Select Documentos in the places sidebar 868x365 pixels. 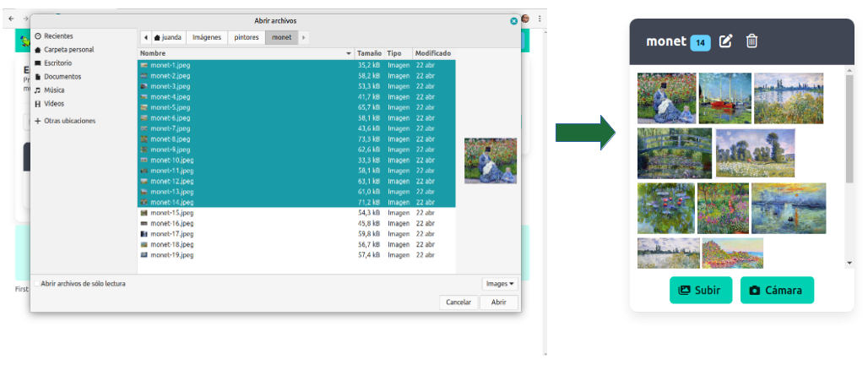click(62, 77)
